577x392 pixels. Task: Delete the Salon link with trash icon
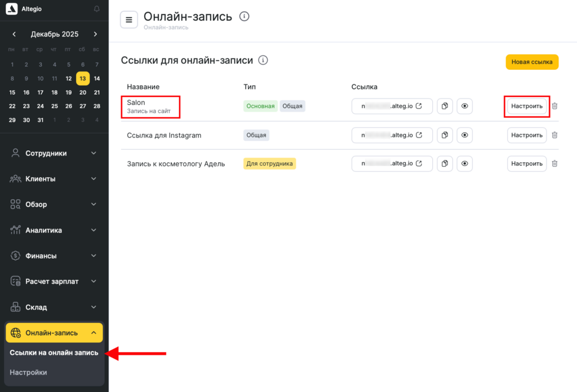click(554, 106)
